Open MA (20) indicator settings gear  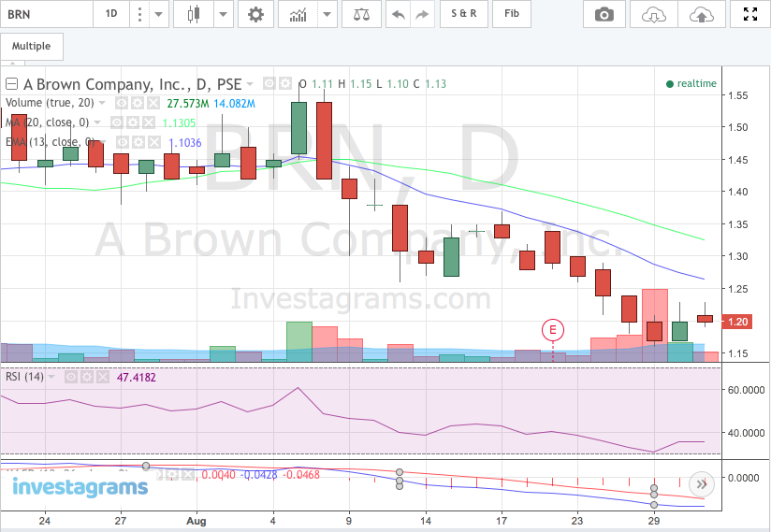pyautogui.click(x=133, y=122)
